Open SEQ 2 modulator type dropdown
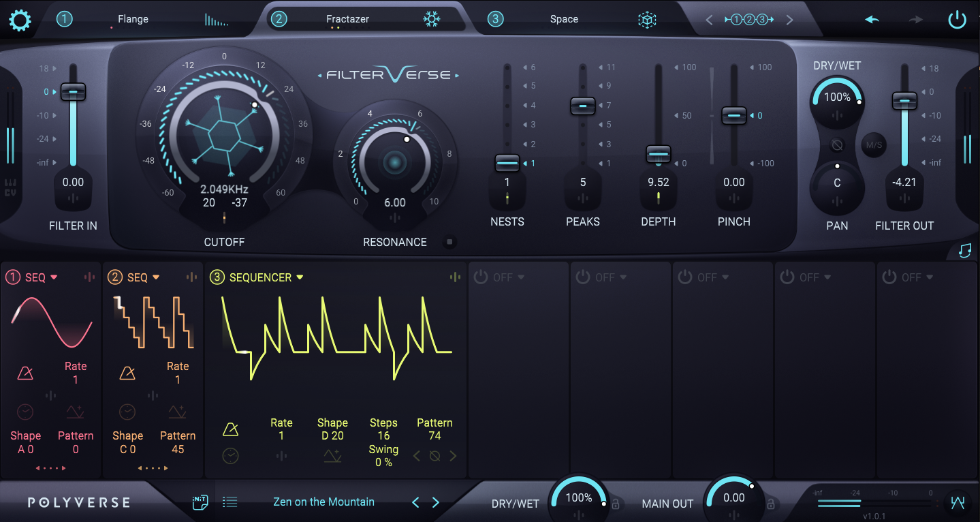This screenshot has height=522, width=980. click(156, 277)
